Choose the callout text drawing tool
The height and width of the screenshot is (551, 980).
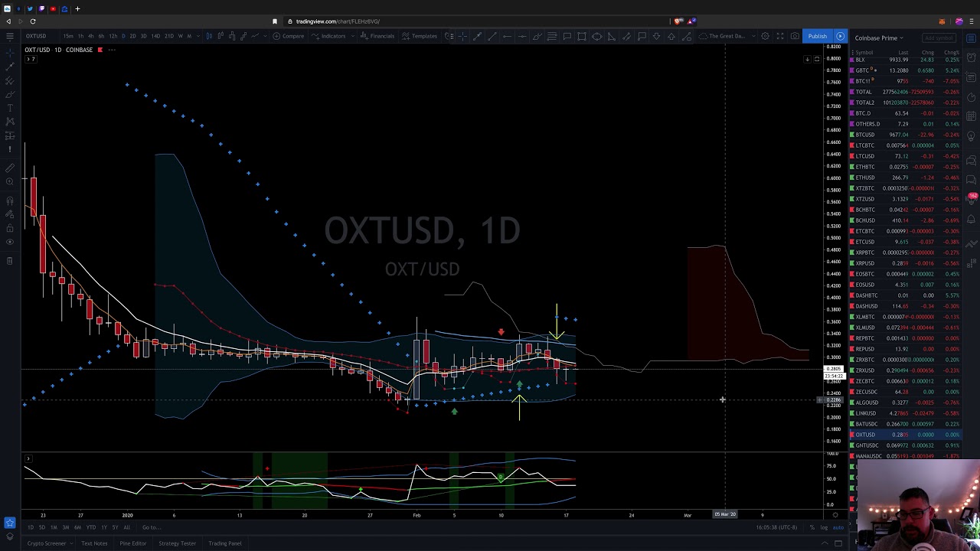point(642,36)
